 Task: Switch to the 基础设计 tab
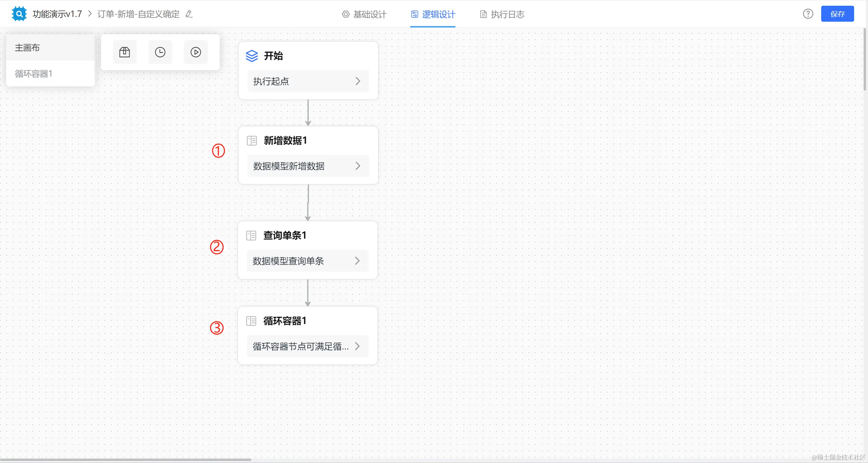[x=364, y=14]
